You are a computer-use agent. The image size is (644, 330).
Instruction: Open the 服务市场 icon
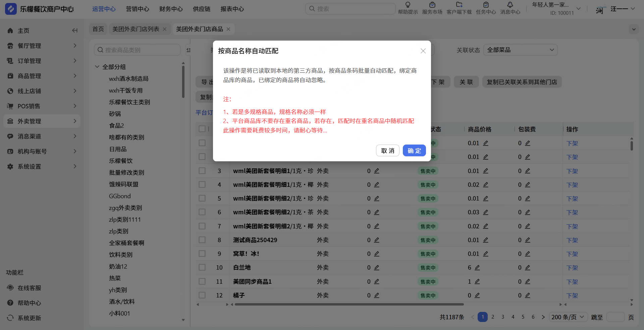click(432, 5)
